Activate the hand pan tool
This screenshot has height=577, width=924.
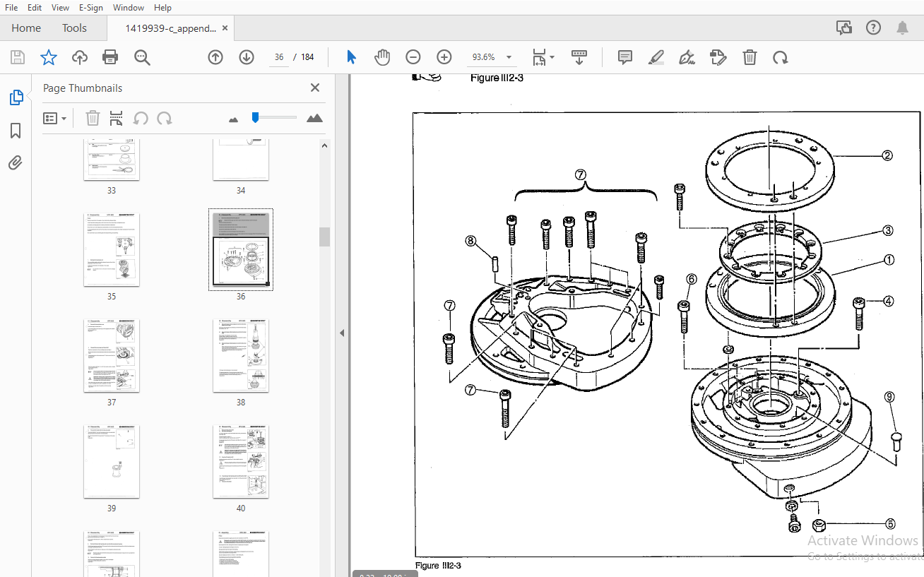pos(382,57)
